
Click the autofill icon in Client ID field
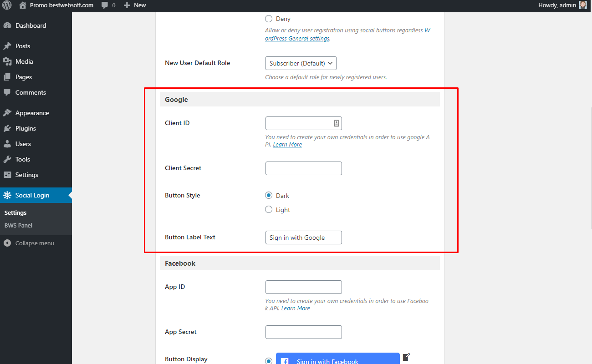tap(336, 123)
